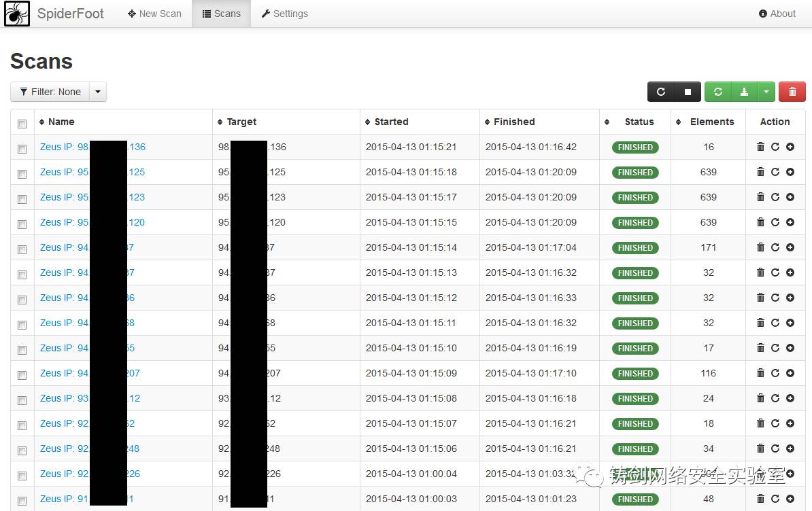This screenshot has width=812, height=511.
Task: Check the box for scan started 01:15:21
Action: click(x=22, y=149)
